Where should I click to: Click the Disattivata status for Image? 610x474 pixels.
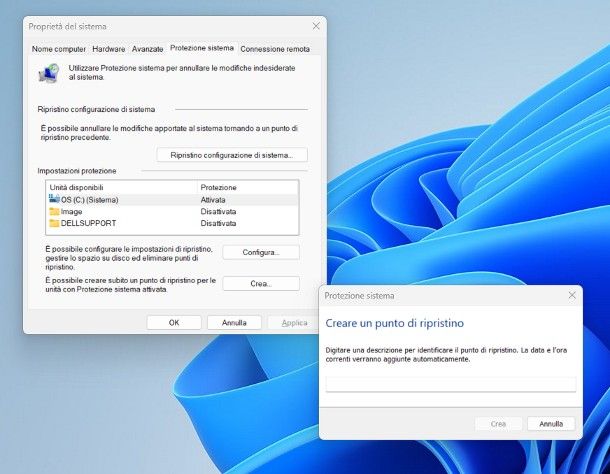pyautogui.click(x=218, y=211)
